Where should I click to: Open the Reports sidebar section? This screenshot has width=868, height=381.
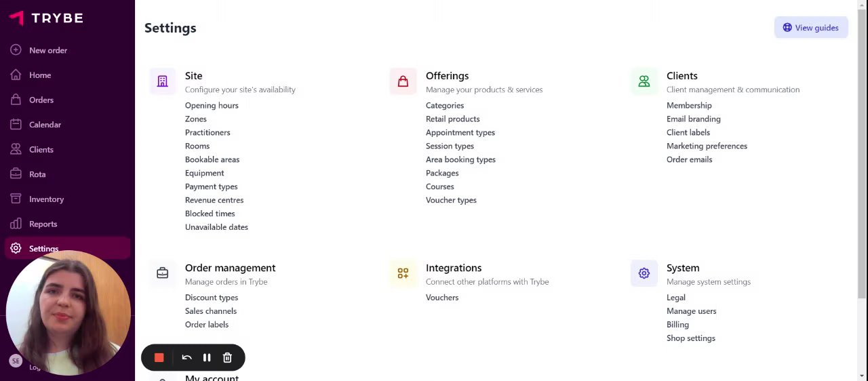click(x=43, y=224)
